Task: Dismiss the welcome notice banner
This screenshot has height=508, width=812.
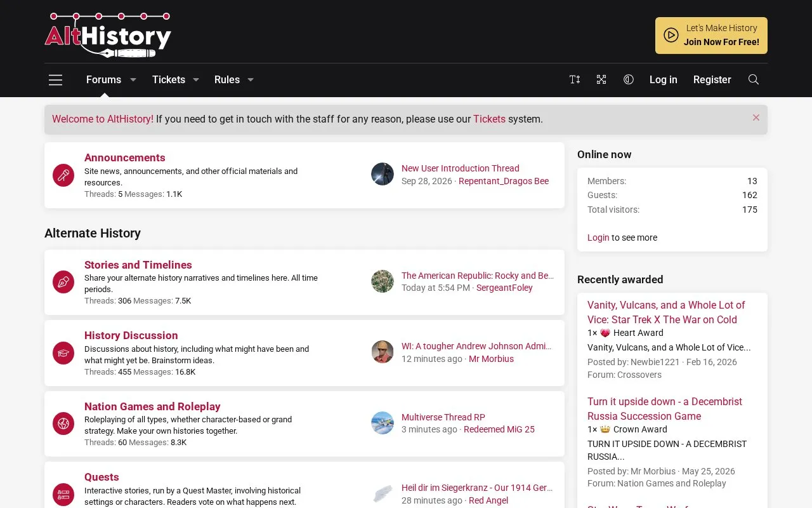Action: (x=756, y=117)
